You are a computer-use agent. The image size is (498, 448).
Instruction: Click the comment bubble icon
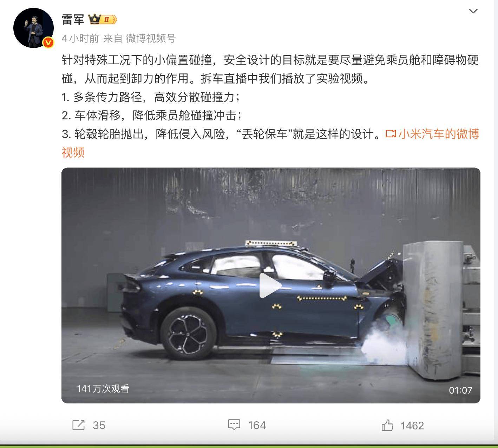[x=234, y=425]
